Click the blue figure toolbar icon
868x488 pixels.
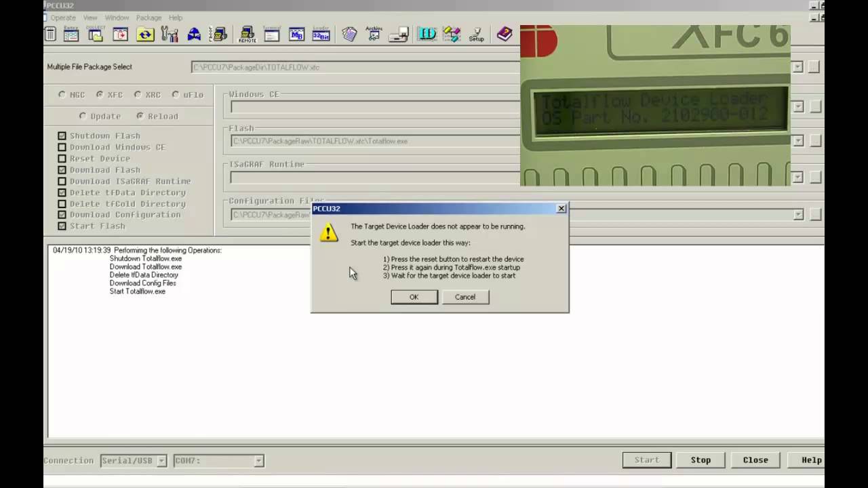tap(194, 35)
